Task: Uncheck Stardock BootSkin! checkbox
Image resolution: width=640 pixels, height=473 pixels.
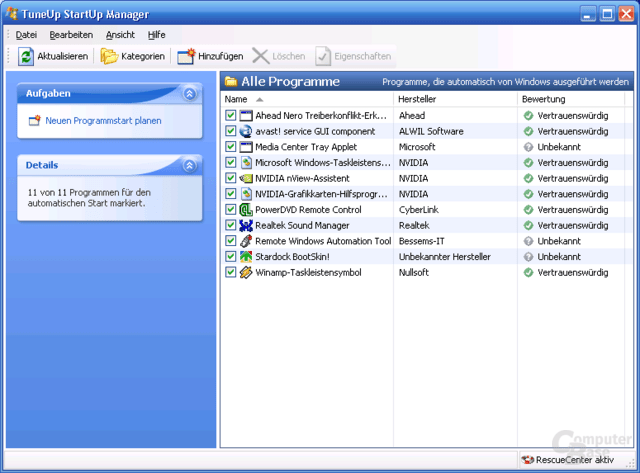Action: [231, 257]
